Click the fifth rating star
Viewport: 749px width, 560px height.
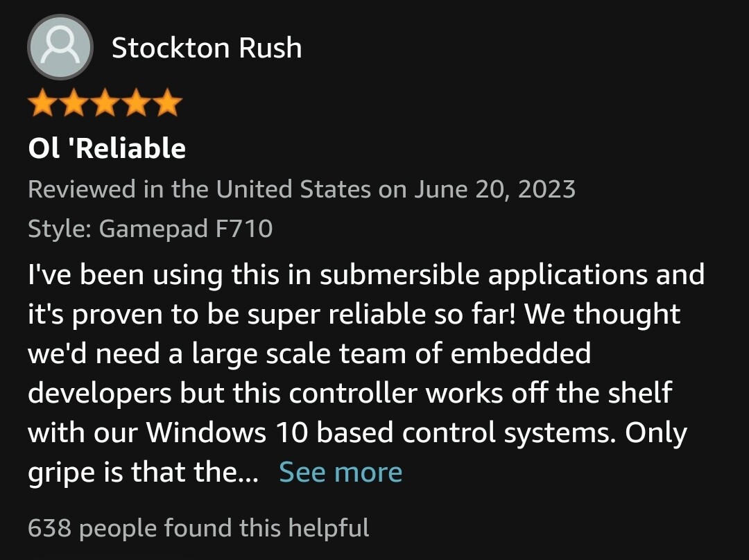click(166, 105)
